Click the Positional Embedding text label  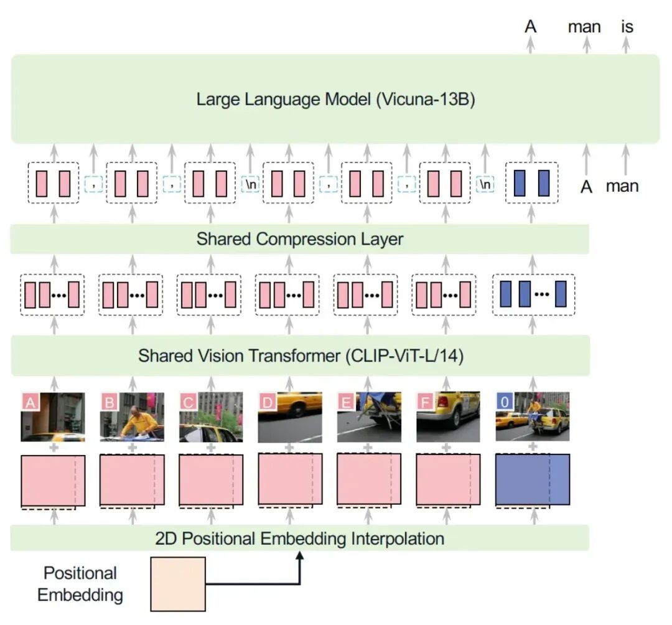click(x=80, y=584)
